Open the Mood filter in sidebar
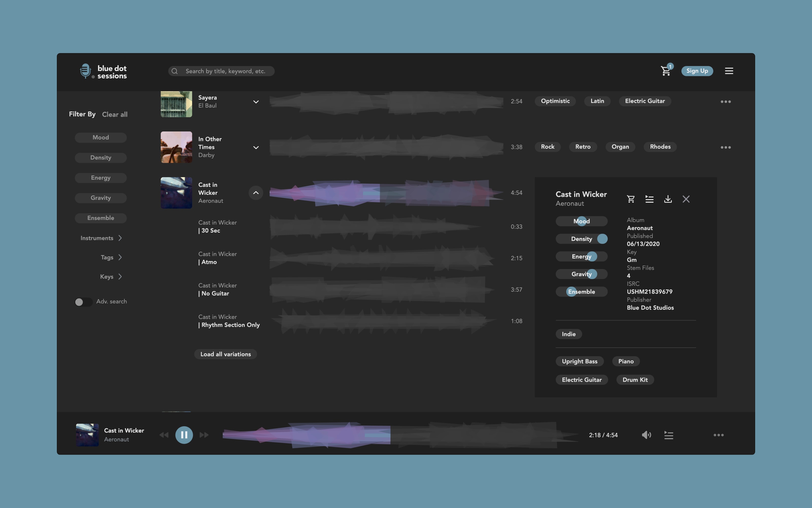 point(101,137)
